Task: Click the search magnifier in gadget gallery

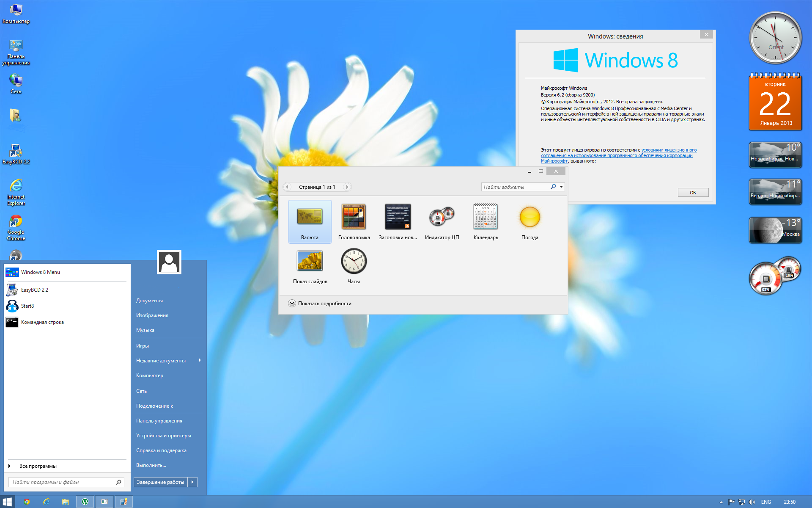Action: [x=553, y=187]
